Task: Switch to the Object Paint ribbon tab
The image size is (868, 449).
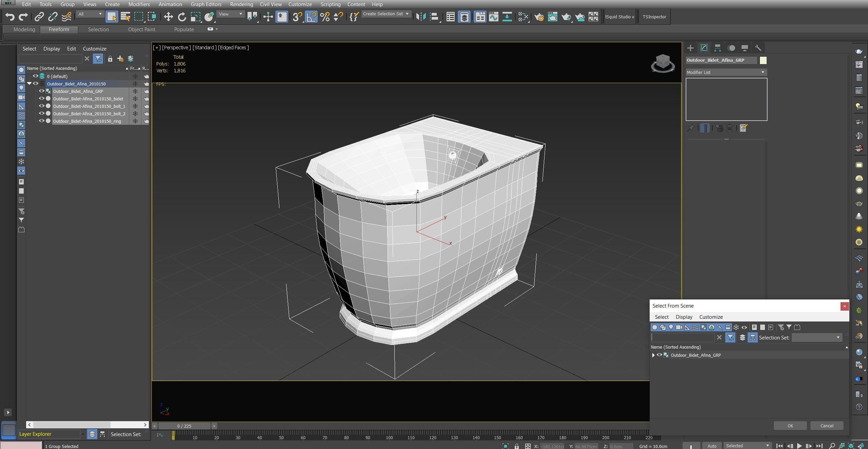Action: tap(141, 29)
